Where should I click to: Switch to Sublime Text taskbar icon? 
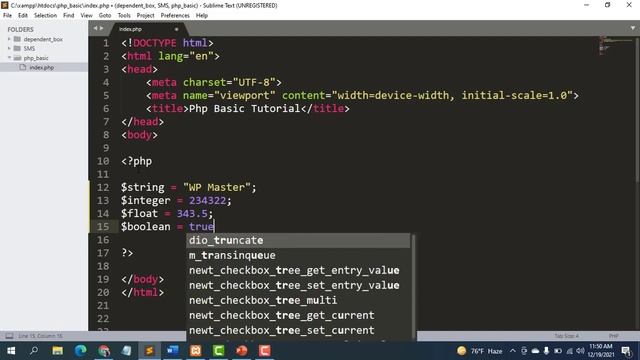149,351
